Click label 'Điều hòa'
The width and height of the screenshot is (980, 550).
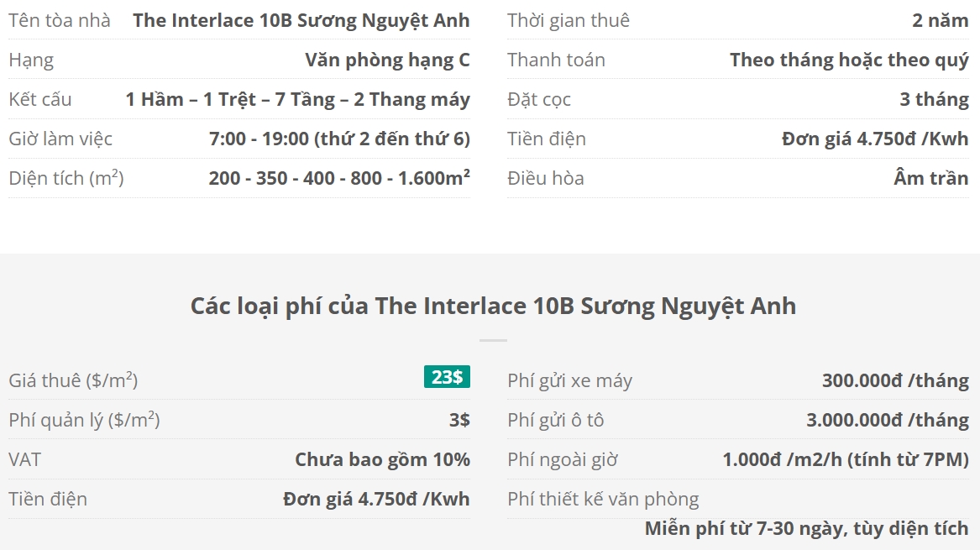[x=546, y=178]
